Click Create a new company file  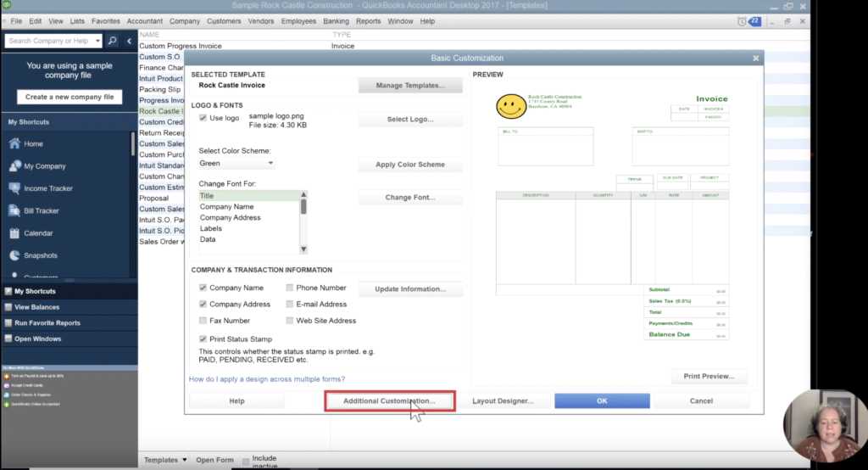(x=70, y=97)
